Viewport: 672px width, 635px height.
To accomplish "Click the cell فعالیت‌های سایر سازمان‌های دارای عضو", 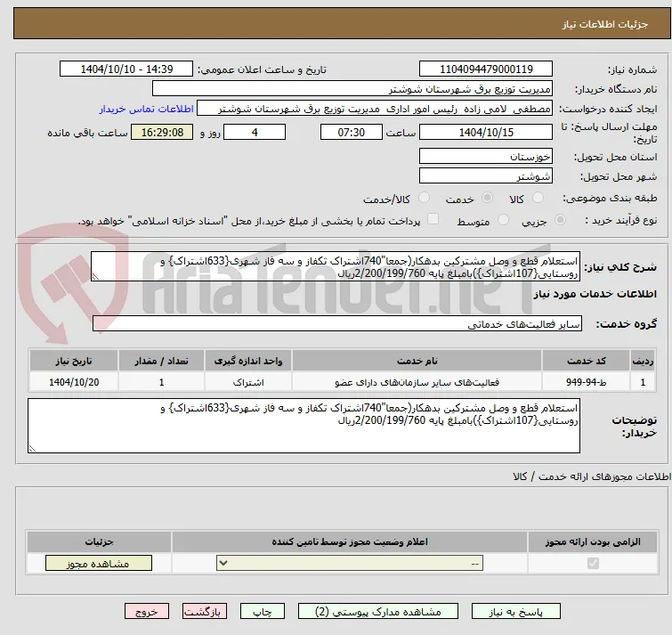I will (x=417, y=382).
